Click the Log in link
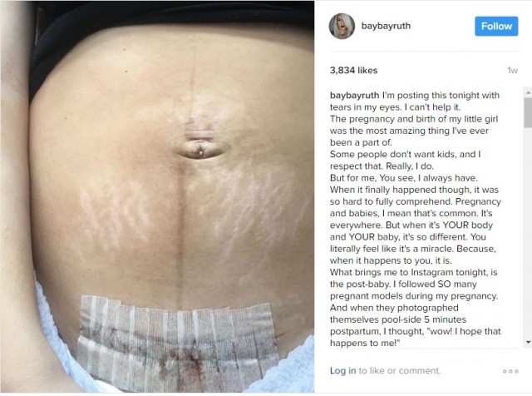 pos(342,370)
